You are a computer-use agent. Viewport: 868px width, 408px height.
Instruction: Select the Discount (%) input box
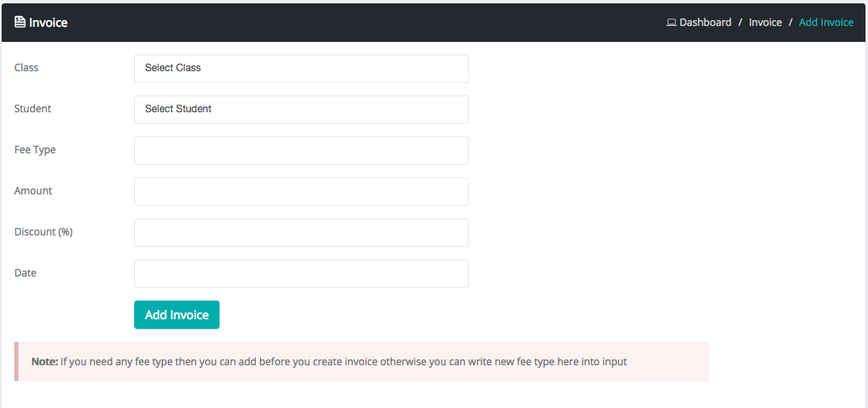301,232
